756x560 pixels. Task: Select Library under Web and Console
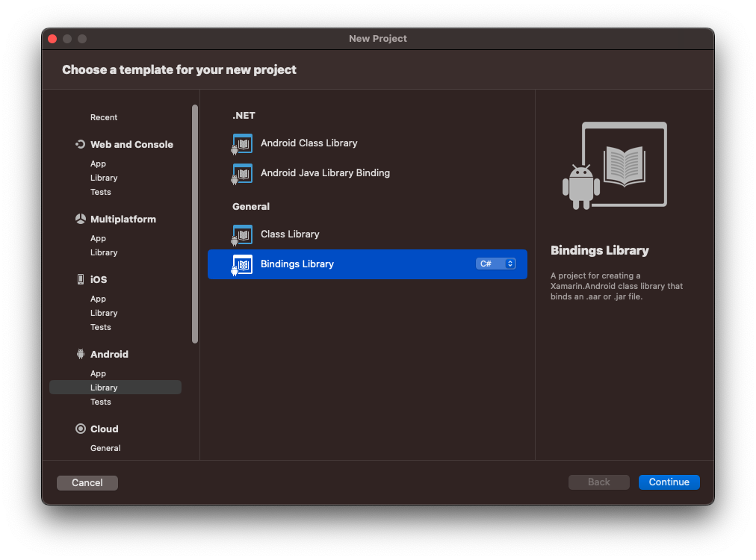[104, 178]
